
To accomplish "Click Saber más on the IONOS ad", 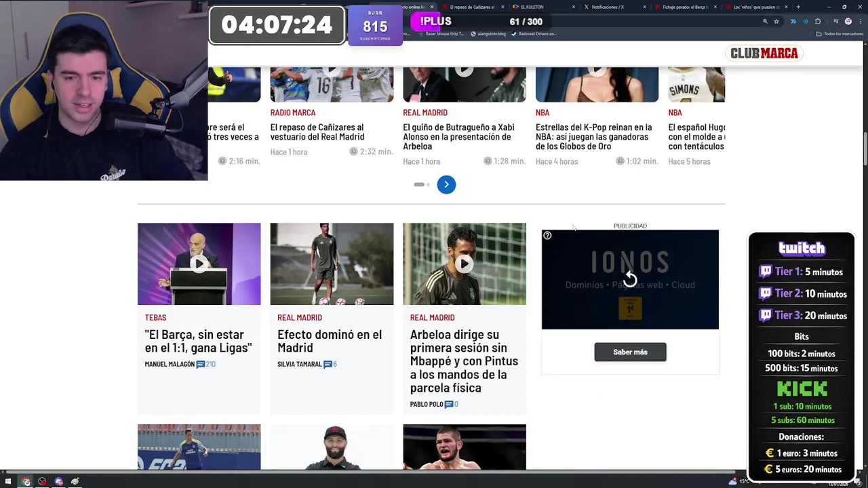I will click(630, 352).
